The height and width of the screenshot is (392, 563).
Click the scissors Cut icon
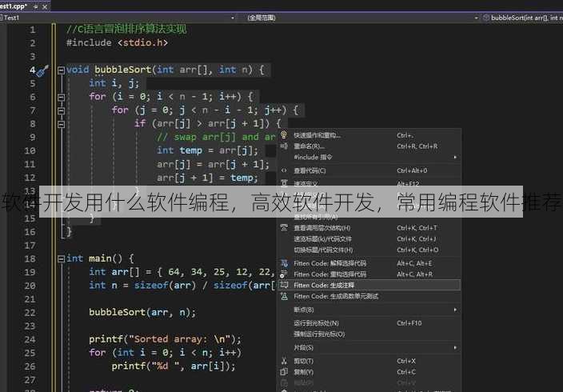tap(284, 361)
